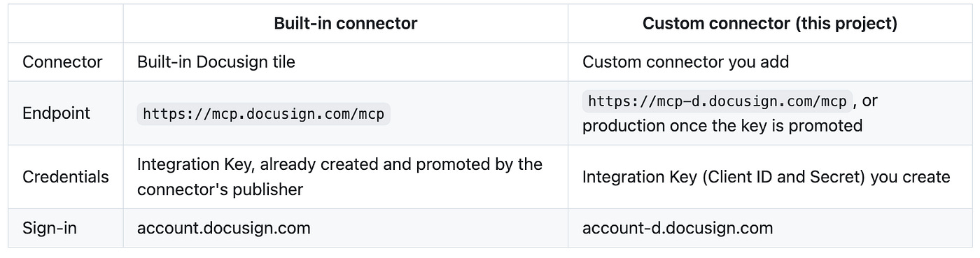This screenshot has height=258, width=980.
Task: Select the Connector row label
Action: (62, 62)
